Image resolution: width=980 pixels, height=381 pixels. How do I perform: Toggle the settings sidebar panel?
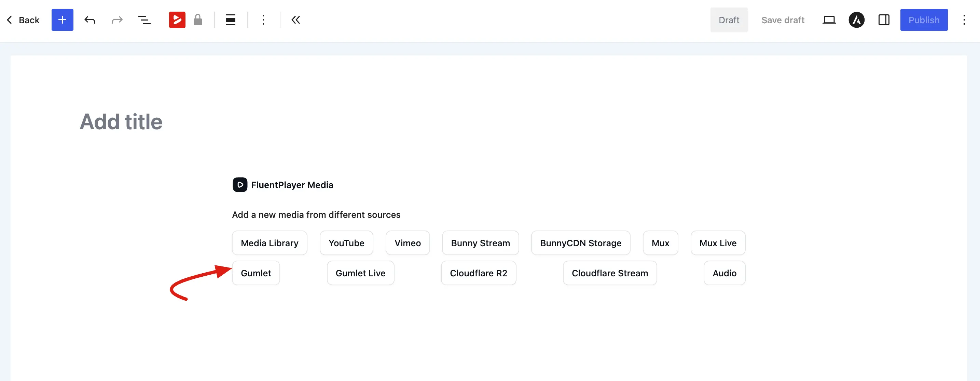click(884, 20)
